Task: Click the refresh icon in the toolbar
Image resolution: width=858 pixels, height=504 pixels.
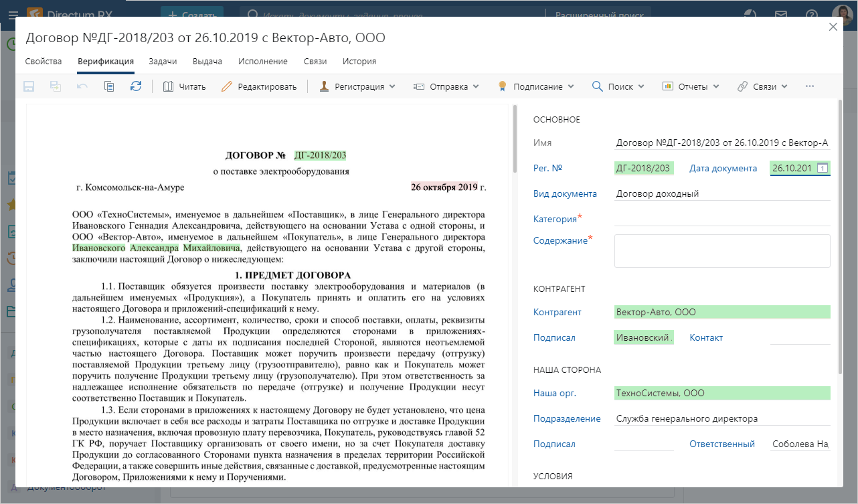Action: coord(136,86)
